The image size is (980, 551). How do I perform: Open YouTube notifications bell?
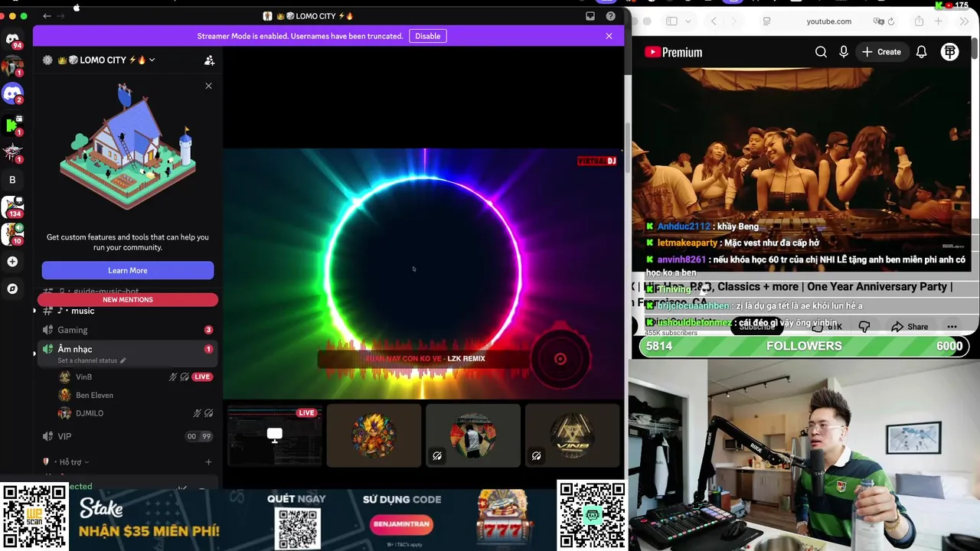(x=922, y=52)
